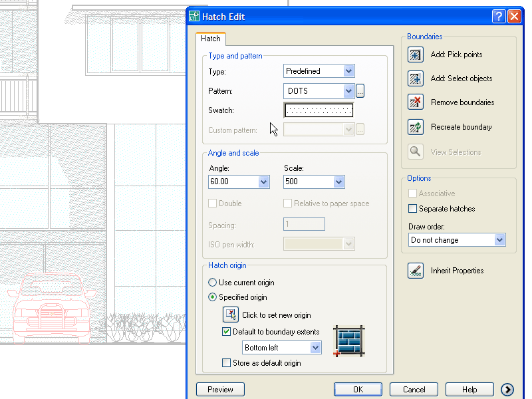Click the DOTS pattern swatch
This screenshot has height=399, width=532.
click(x=319, y=110)
